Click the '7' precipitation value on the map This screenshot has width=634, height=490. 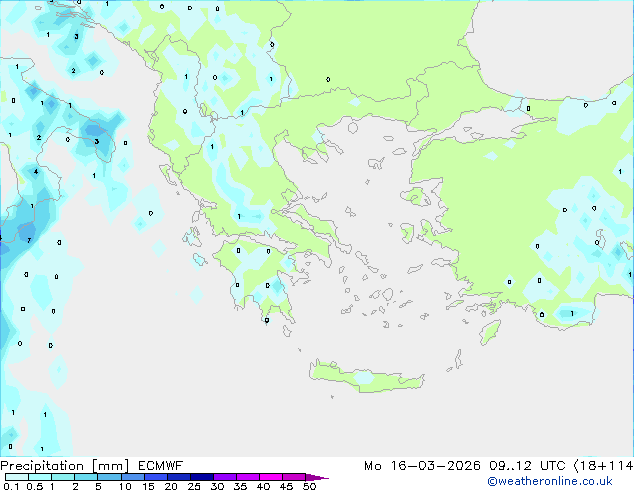point(29,241)
